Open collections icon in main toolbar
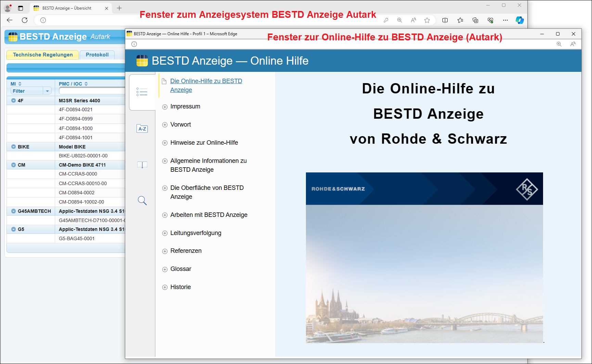Screen dimensions: 592x364 475,20
